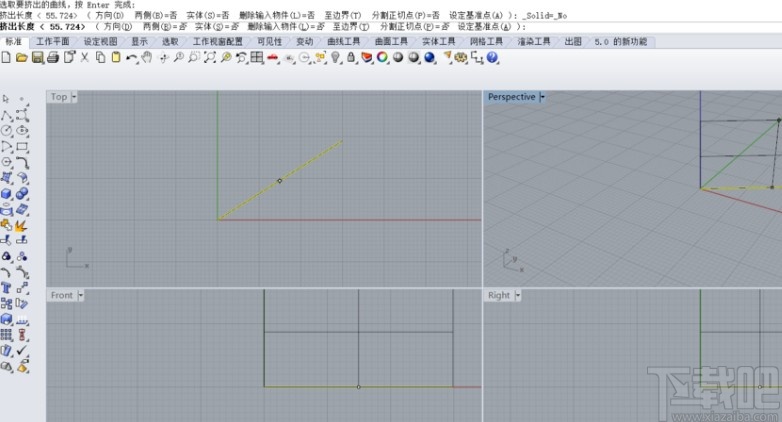Select the Circle tool in left toolbar
The width and height of the screenshot is (782, 422).
pyautogui.click(x=6, y=131)
